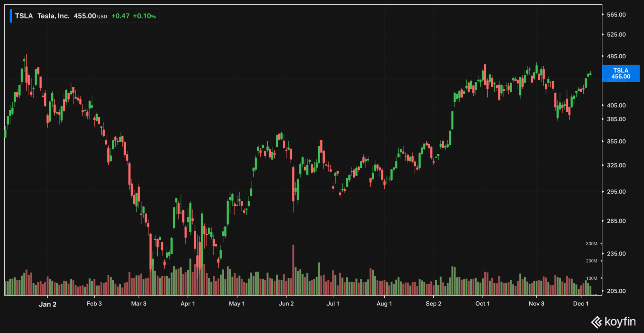Viewport: 644px width, 333px height.
Task: Click the 265.00 price axis label
Action: [616, 221]
